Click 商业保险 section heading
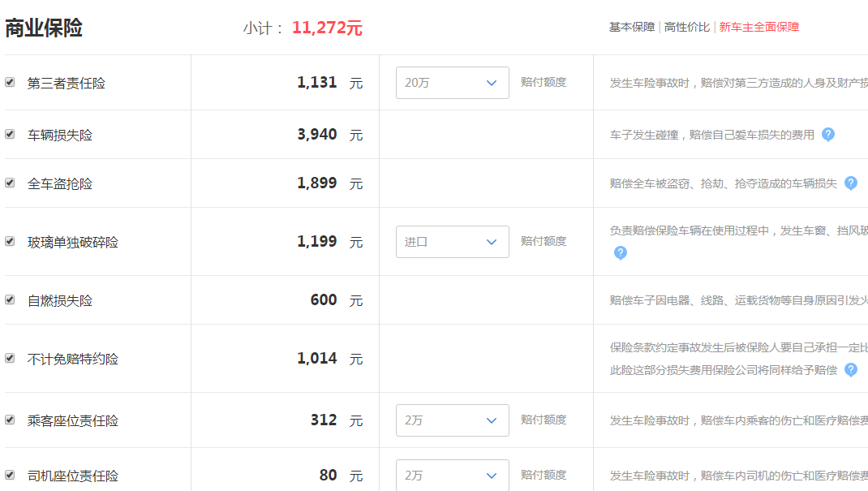This screenshot has width=868, height=491. click(x=44, y=28)
